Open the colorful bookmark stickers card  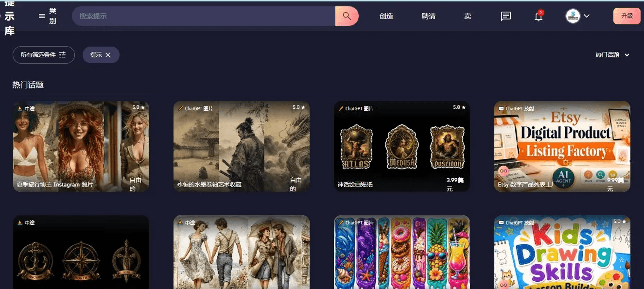click(402, 252)
